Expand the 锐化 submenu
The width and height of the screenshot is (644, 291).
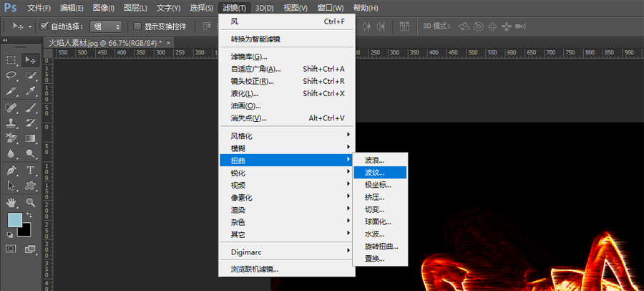[287, 173]
